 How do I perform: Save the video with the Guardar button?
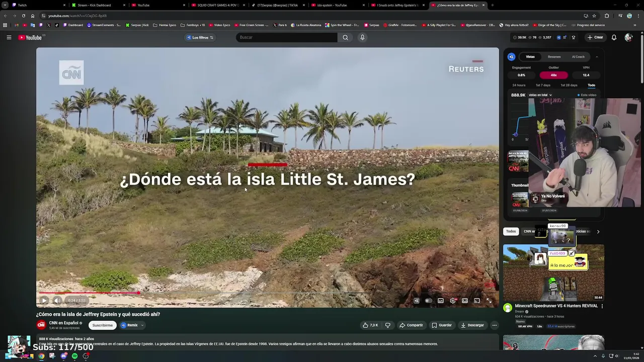[442, 325]
